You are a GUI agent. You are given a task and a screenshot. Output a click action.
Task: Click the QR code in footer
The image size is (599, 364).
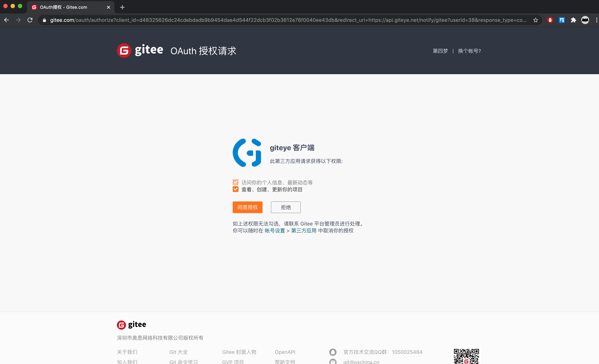tap(466, 356)
